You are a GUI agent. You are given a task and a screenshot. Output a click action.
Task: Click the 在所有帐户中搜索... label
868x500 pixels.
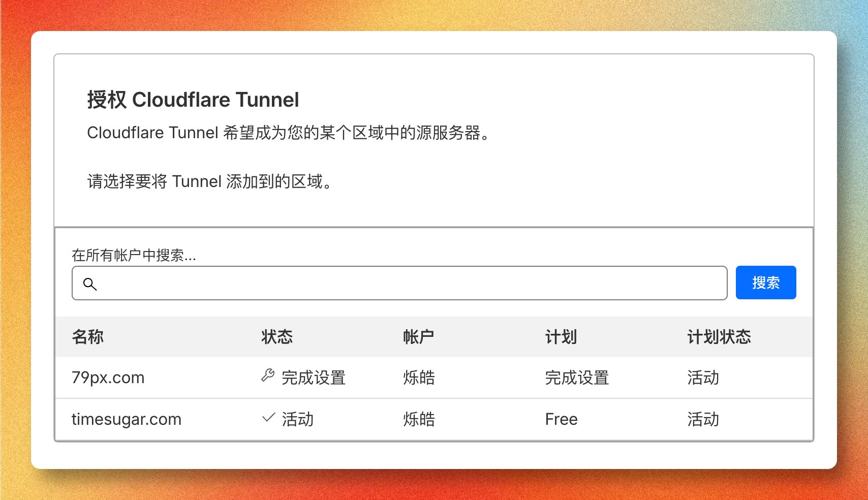(x=134, y=255)
